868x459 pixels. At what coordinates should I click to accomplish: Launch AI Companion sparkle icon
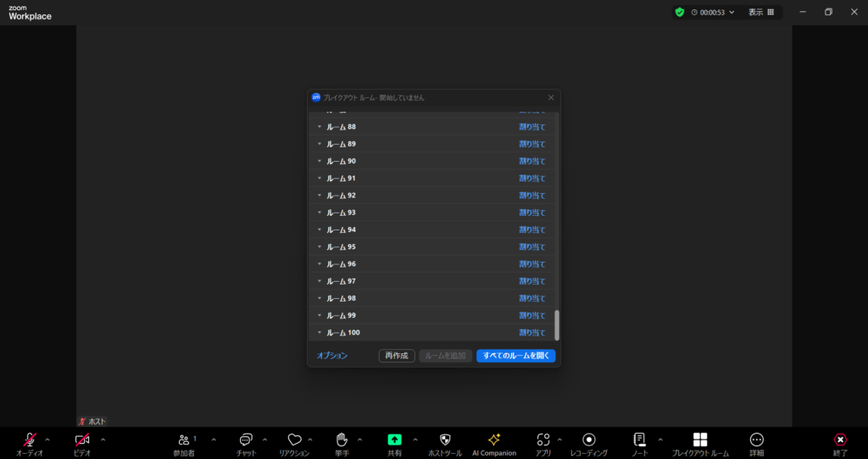point(494,440)
